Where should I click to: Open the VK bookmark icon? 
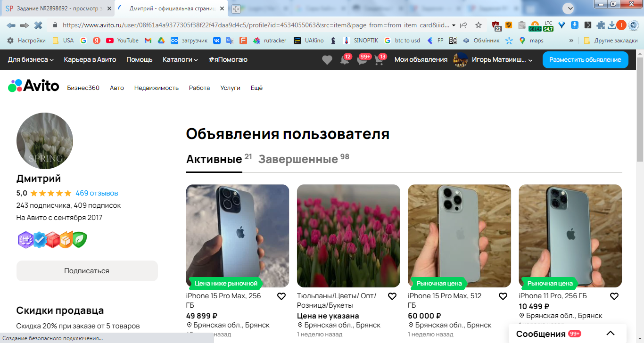point(217,41)
